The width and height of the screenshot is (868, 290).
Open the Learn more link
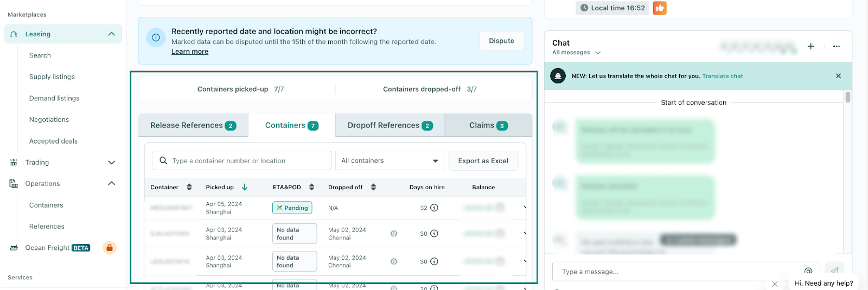tap(190, 51)
